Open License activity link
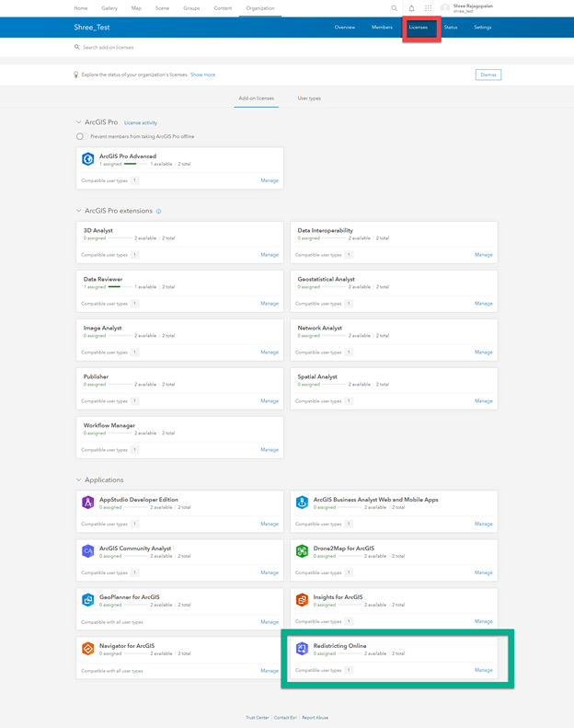Screen dimensions: 574x728 [x=141, y=123]
